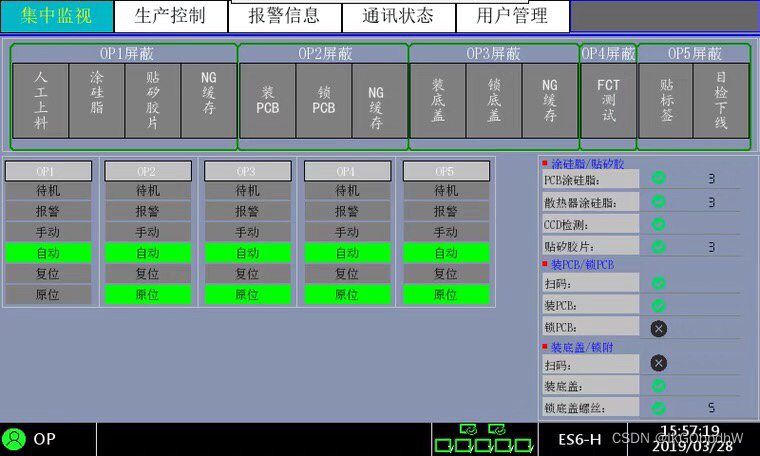Click PCB涂硅脂 green check icon
This screenshot has width=760, height=456.
658,178
